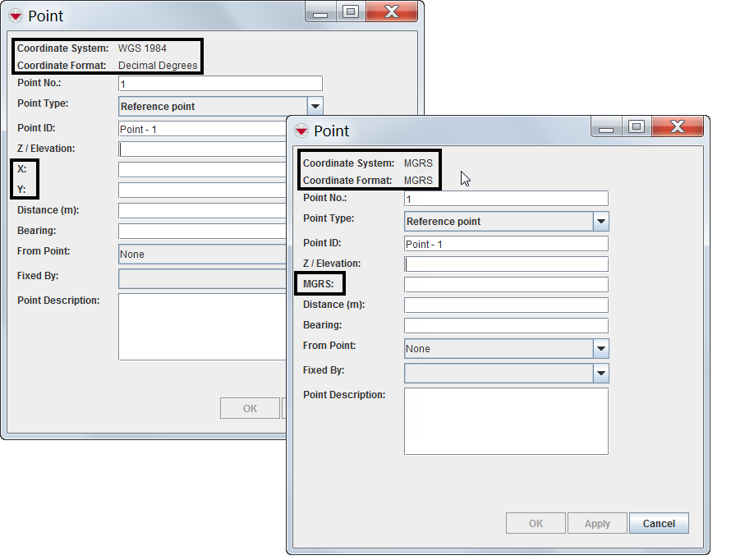731x560 pixels.
Task: Click the X coordinate input field
Action: pyautogui.click(x=202, y=170)
